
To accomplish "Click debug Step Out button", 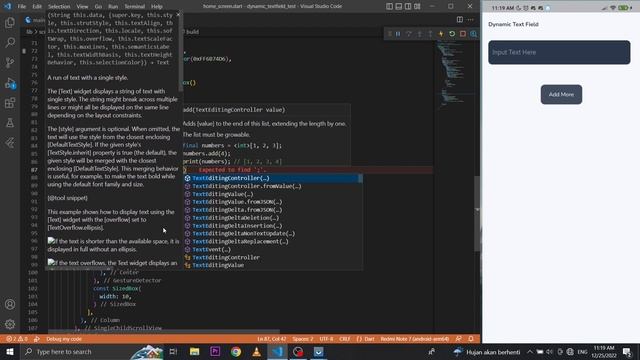I will tap(430, 34).
